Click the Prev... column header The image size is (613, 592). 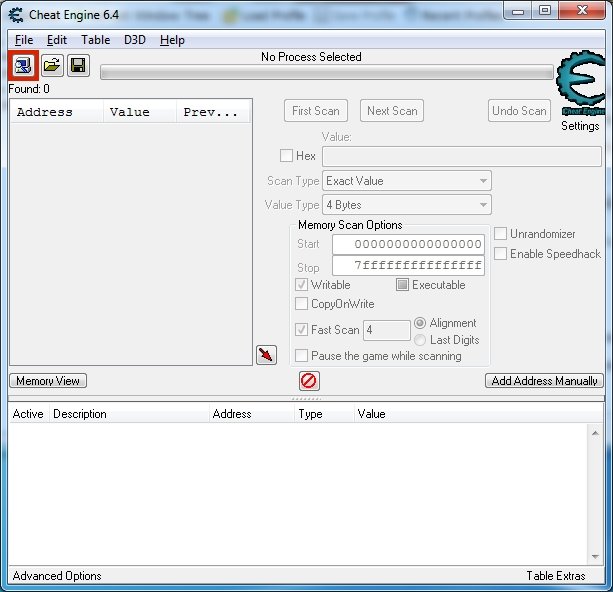pyautogui.click(x=213, y=112)
